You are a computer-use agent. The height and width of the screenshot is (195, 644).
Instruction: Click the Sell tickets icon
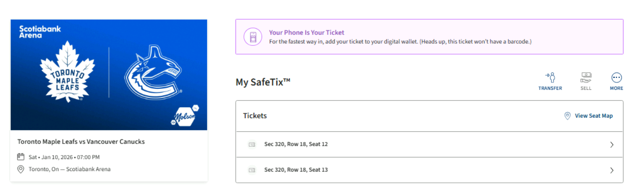(586, 78)
